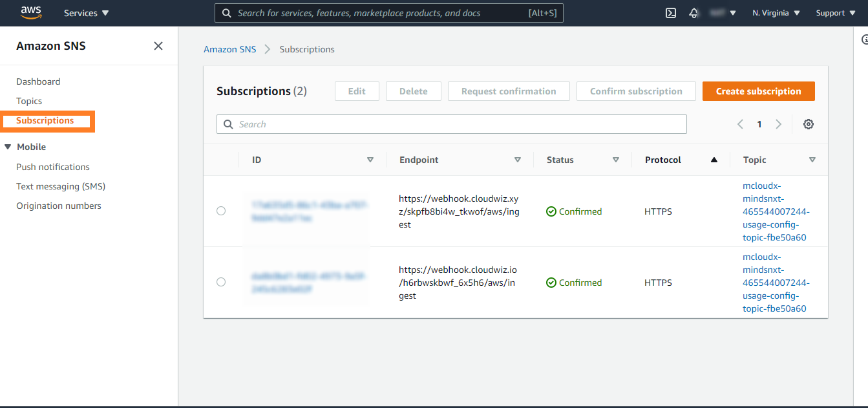The width and height of the screenshot is (868, 408).
Task: Open topic link in the cloudwiz.io row
Action: pyautogui.click(x=776, y=283)
